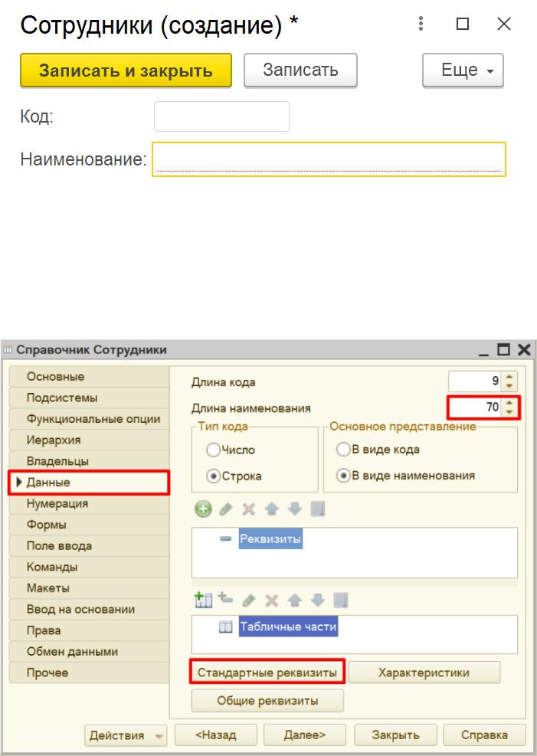Decrease Длина кода with the down arrow

pos(509,386)
